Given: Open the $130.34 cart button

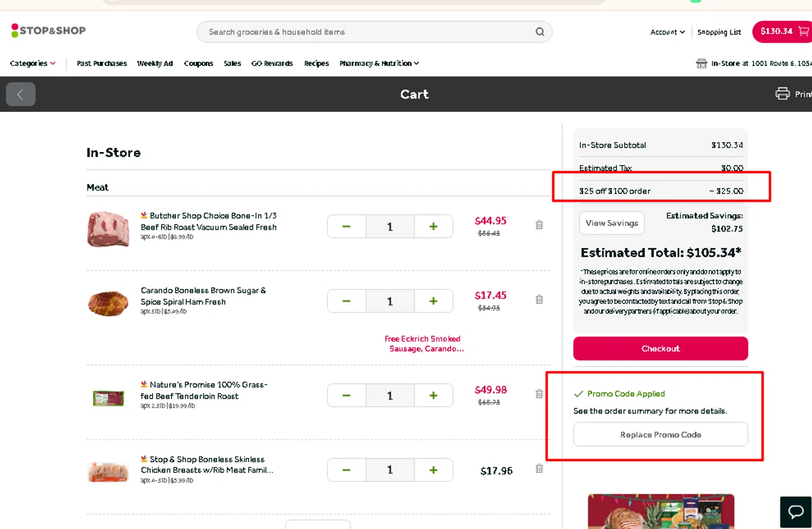Looking at the screenshot, I should [x=783, y=31].
